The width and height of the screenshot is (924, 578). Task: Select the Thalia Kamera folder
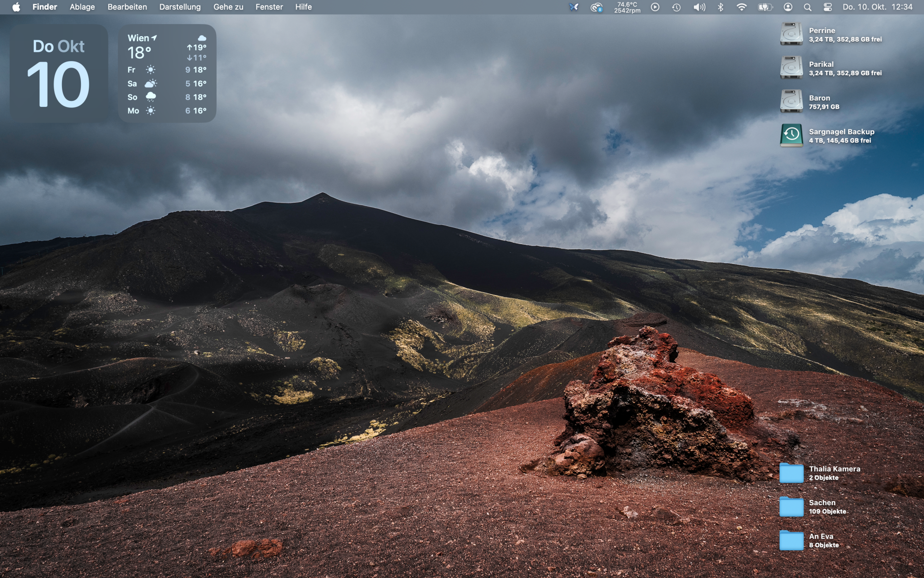coord(791,473)
